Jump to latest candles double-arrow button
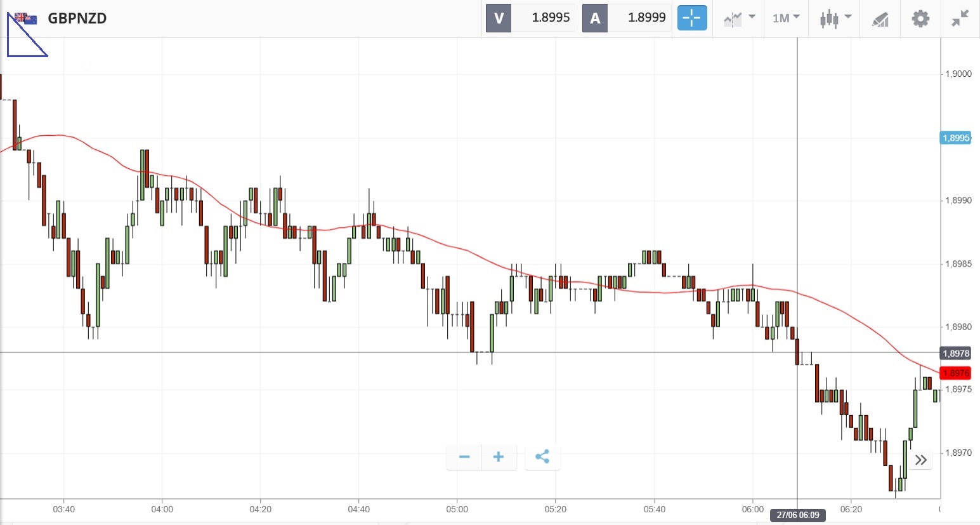980x525 pixels. 921,460
